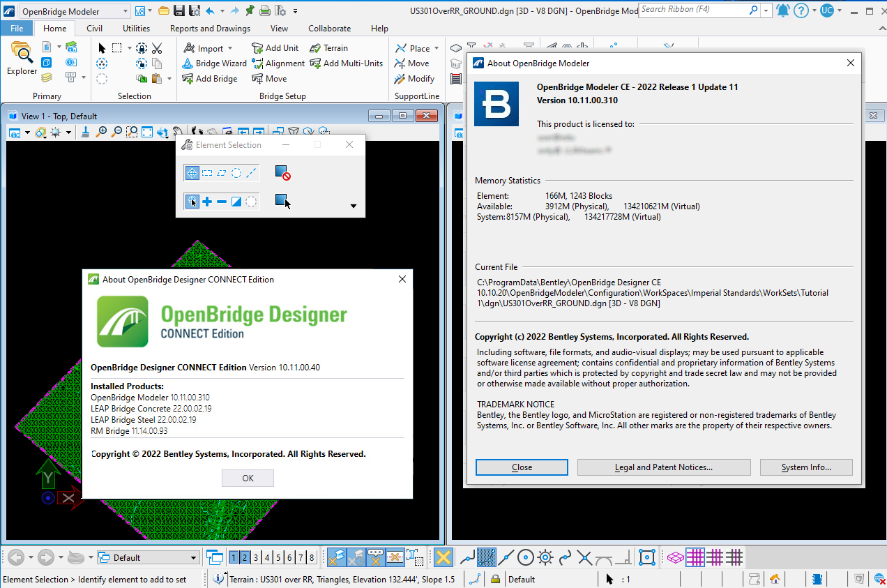Click Zoom In in View 1 toolbar
The image size is (887, 588).
click(102, 132)
